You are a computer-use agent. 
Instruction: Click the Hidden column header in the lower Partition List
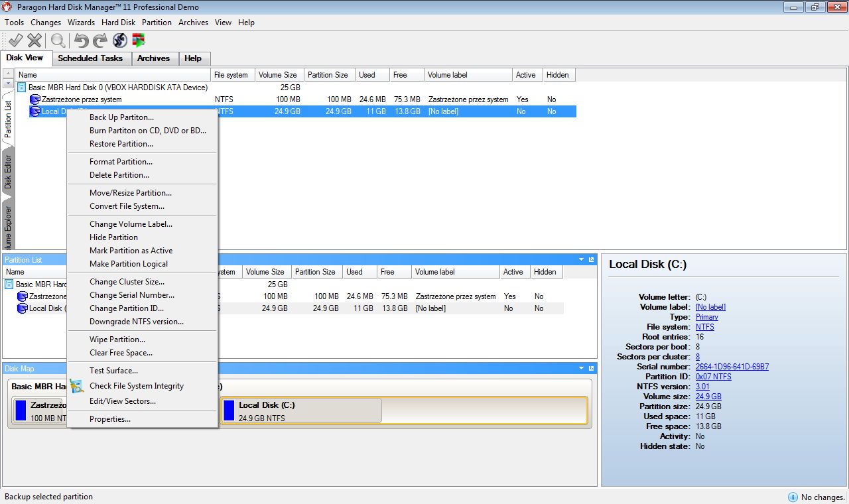(547, 272)
